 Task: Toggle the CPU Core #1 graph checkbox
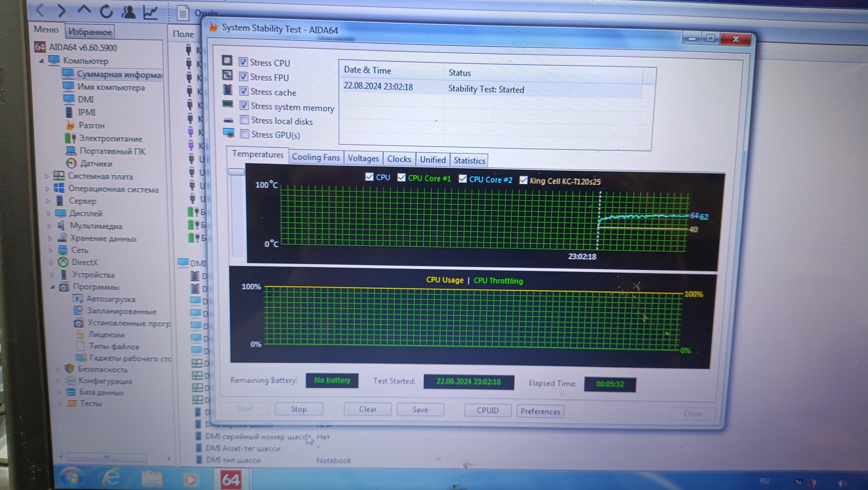pos(401,177)
